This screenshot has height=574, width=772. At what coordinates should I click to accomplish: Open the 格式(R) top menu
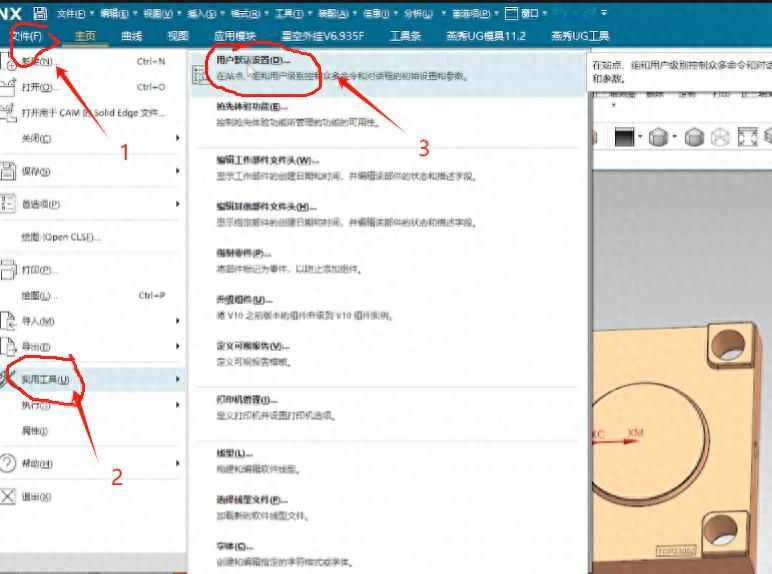(245, 14)
